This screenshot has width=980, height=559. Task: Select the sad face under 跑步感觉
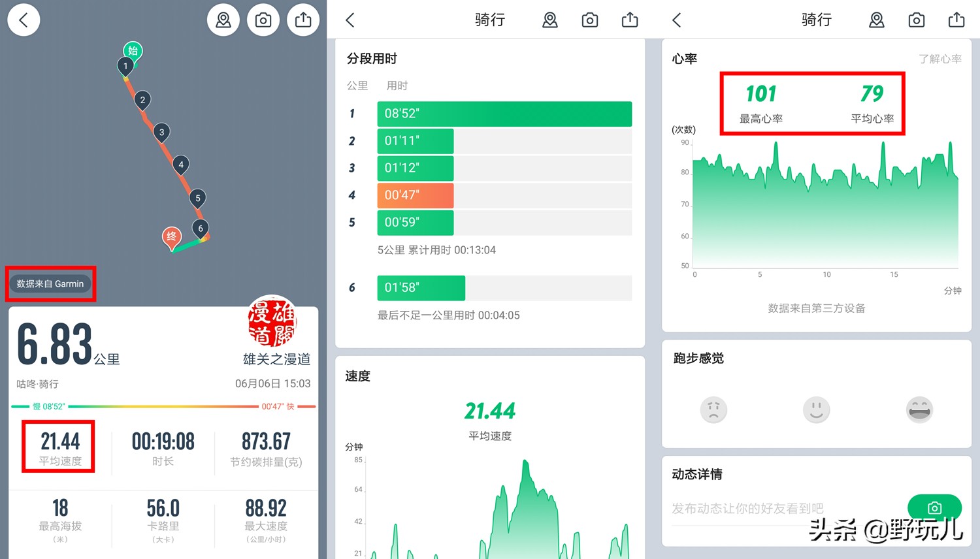click(713, 409)
